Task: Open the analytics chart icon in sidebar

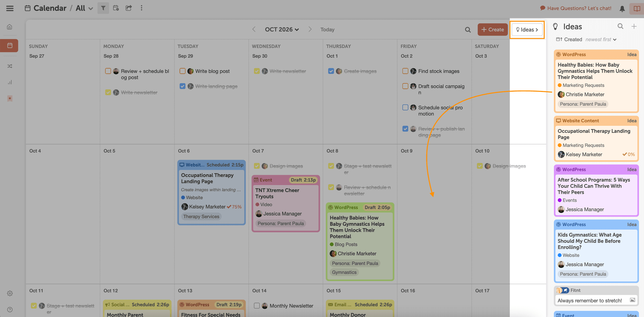Action: pyautogui.click(x=9, y=82)
